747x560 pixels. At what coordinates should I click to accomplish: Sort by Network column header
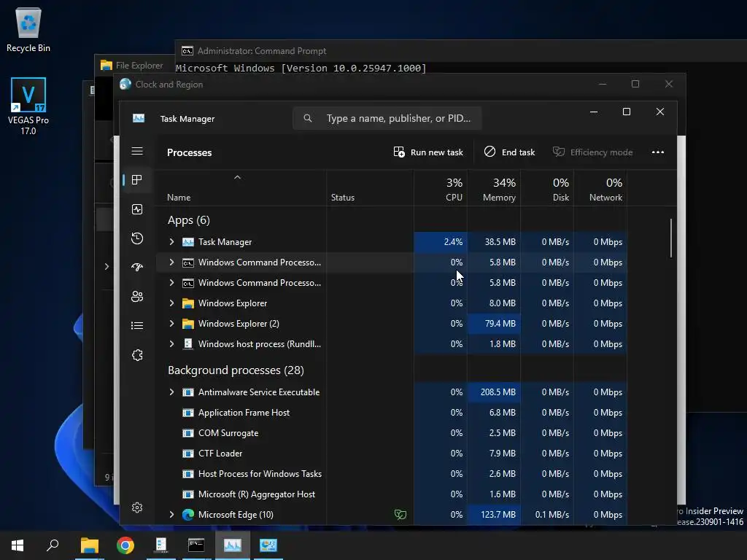pyautogui.click(x=600, y=189)
